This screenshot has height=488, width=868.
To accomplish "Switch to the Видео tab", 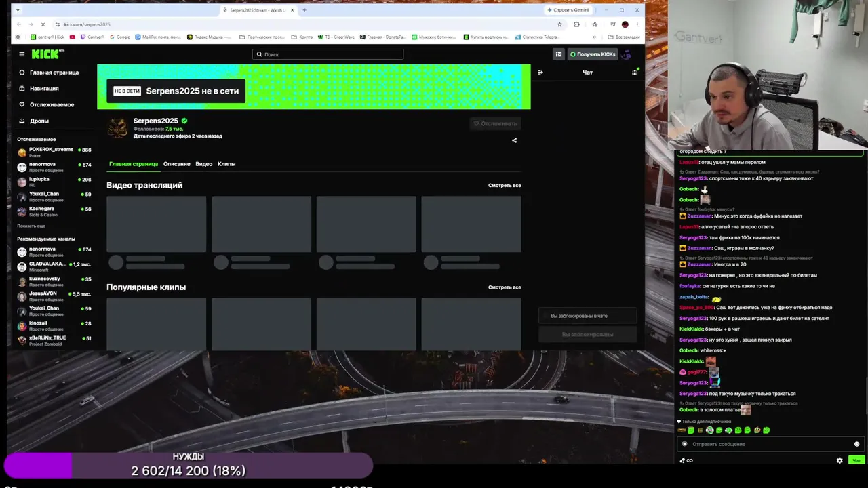I will (x=204, y=164).
